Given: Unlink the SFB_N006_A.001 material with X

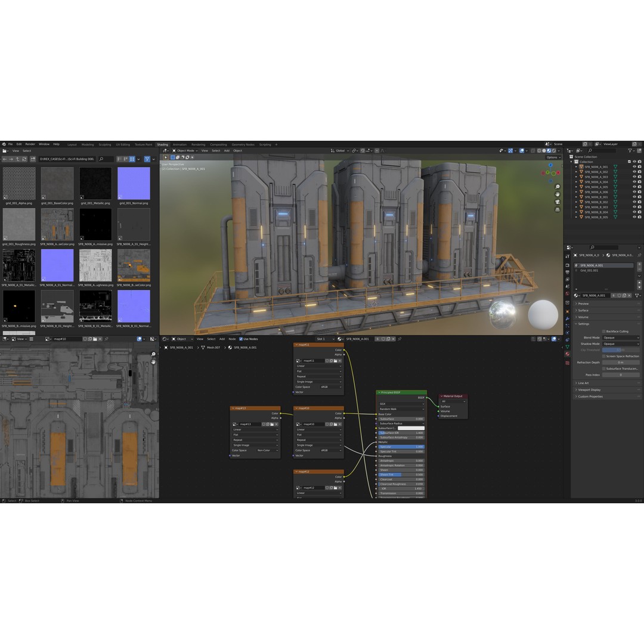Looking at the screenshot, I should point(629,296).
